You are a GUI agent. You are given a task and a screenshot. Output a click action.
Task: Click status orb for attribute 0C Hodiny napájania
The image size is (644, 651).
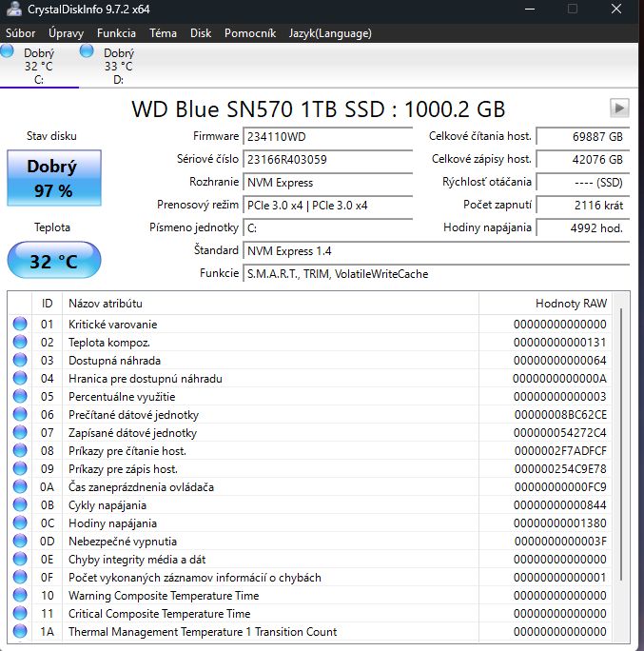(20, 523)
